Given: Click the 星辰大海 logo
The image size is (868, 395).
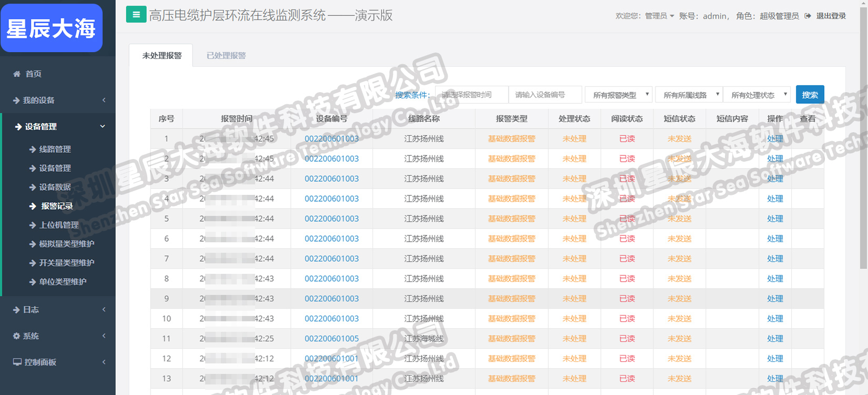Looking at the screenshot, I should [52, 28].
